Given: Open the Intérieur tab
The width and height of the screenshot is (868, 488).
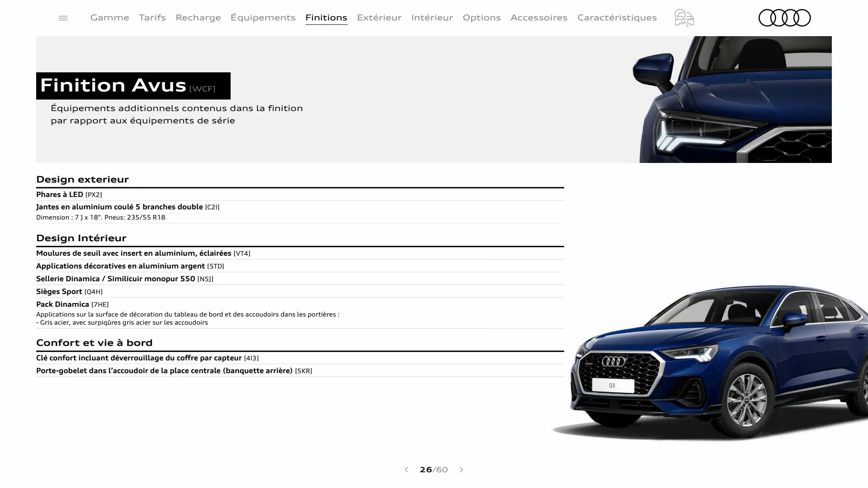Looking at the screenshot, I should pyautogui.click(x=432, y=17).
